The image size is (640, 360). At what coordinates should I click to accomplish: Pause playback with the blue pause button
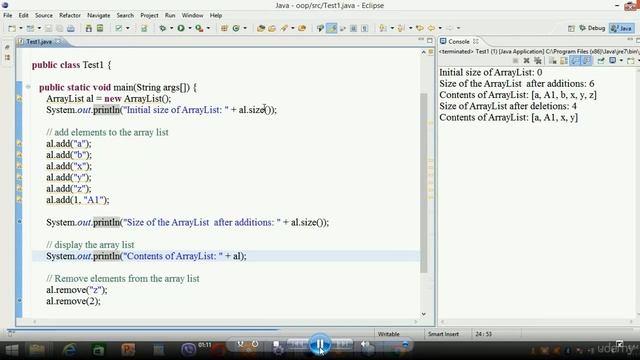(x=320, y=344)
